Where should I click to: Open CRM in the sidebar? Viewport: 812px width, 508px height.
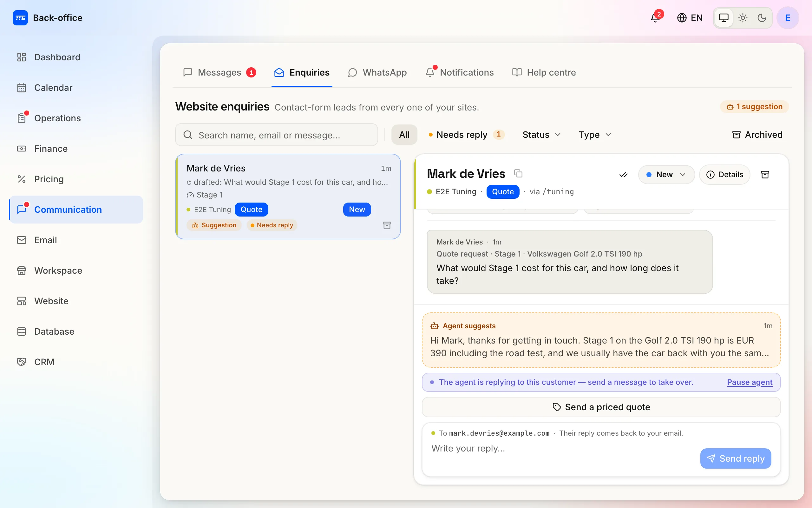pos(76,362)
